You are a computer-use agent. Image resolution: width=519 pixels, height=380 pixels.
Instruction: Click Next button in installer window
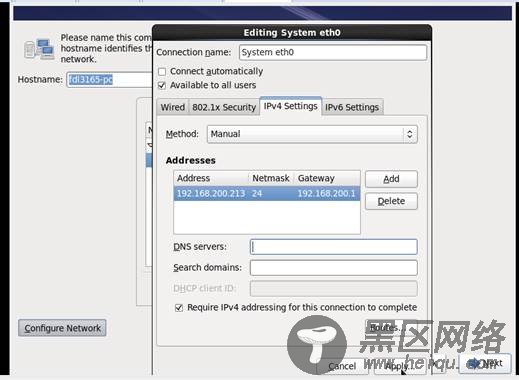tap(485, 363)
